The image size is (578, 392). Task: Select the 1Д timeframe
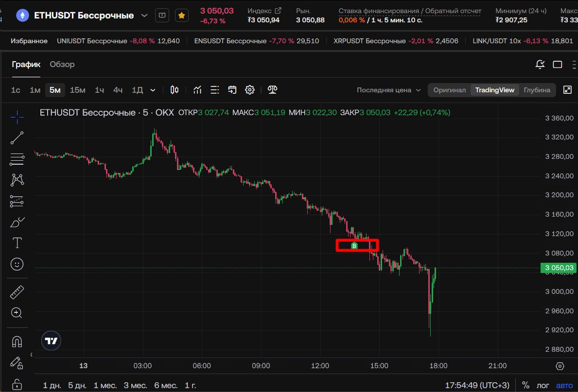point(138,90)
